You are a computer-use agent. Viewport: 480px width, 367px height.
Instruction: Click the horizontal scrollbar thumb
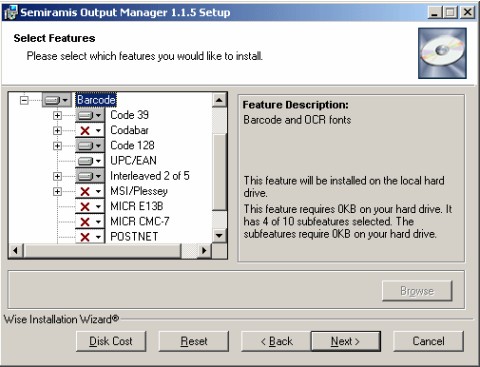coord(102,251)
